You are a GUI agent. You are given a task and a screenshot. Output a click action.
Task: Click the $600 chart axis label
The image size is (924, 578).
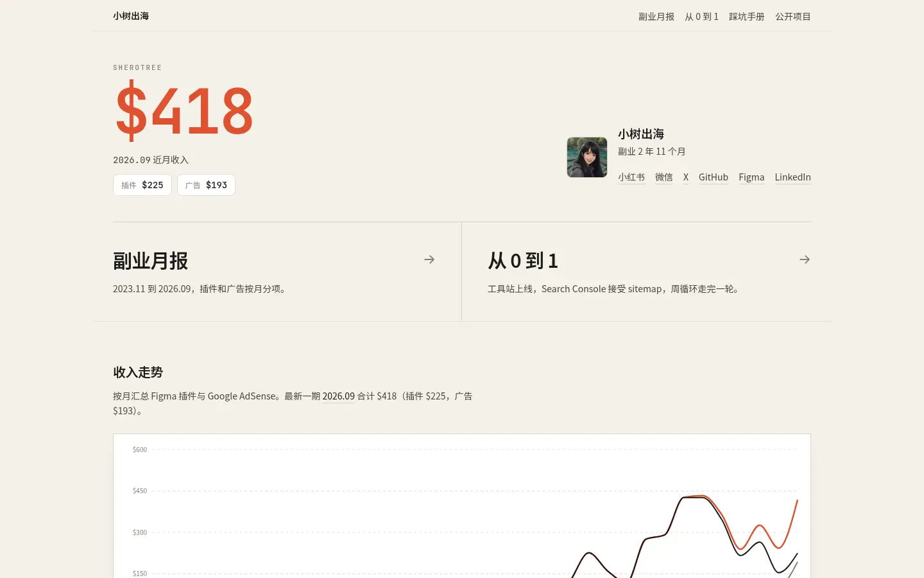(140, 450)
